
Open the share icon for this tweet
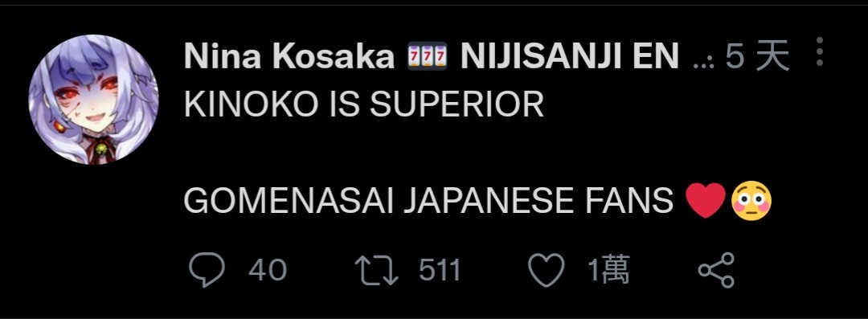716,270
